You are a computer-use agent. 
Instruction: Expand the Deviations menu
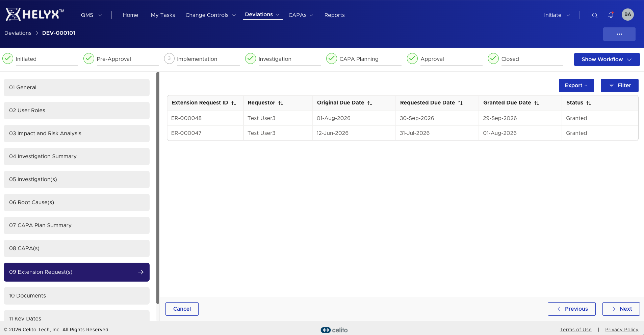[262, 15]
